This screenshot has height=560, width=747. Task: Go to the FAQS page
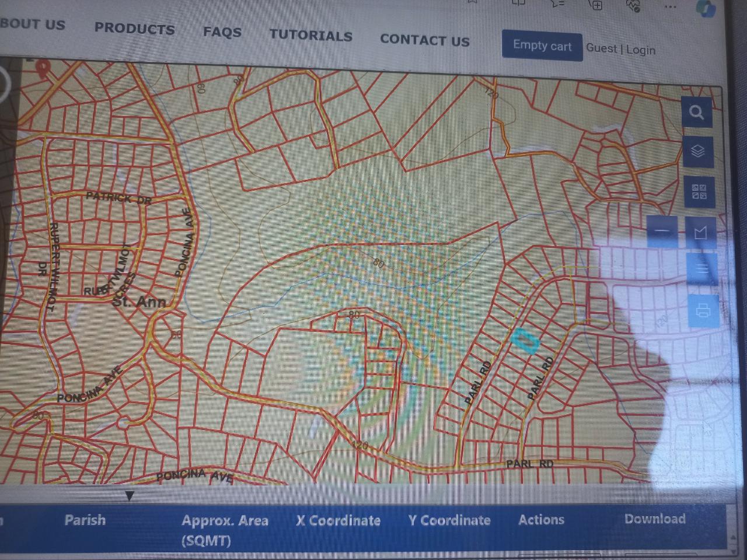[x=222, y=32]
